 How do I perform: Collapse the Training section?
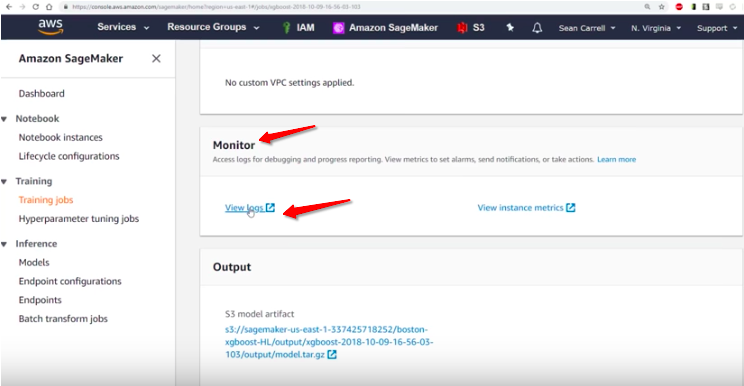tap(4, 182)
